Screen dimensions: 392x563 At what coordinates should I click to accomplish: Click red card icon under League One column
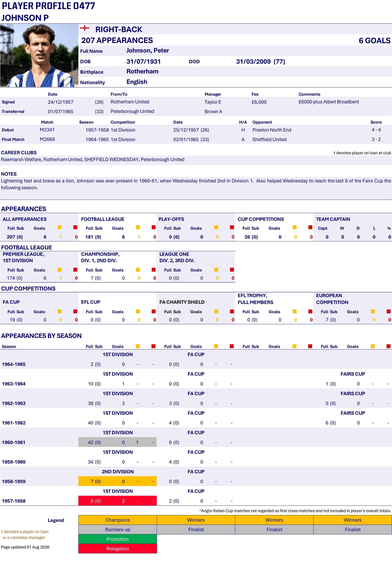(x=232, y=270)
